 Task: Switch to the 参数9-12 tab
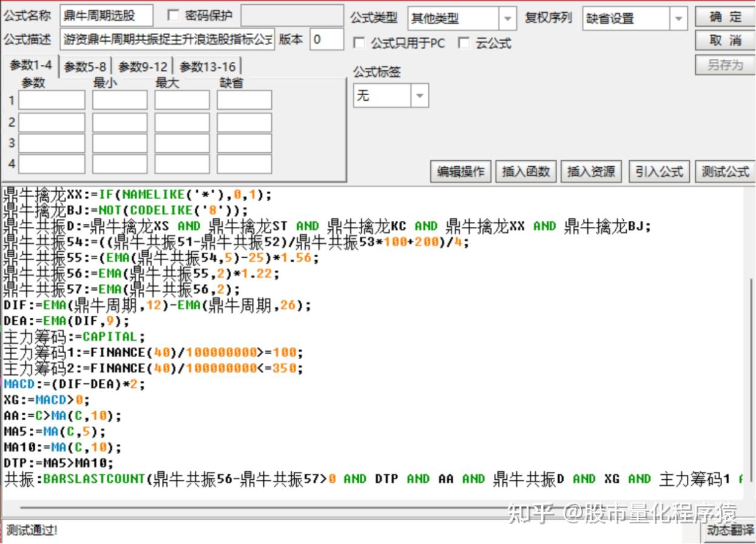(143, 67)
